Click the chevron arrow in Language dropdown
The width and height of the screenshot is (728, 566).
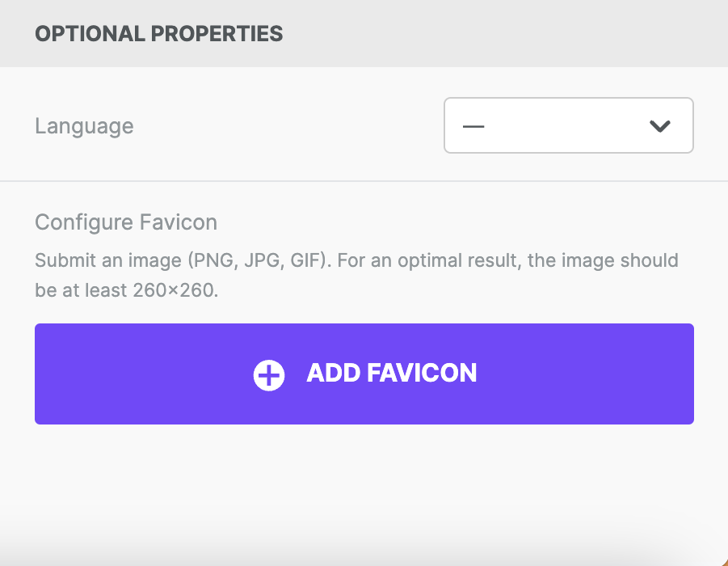point(660,126)
